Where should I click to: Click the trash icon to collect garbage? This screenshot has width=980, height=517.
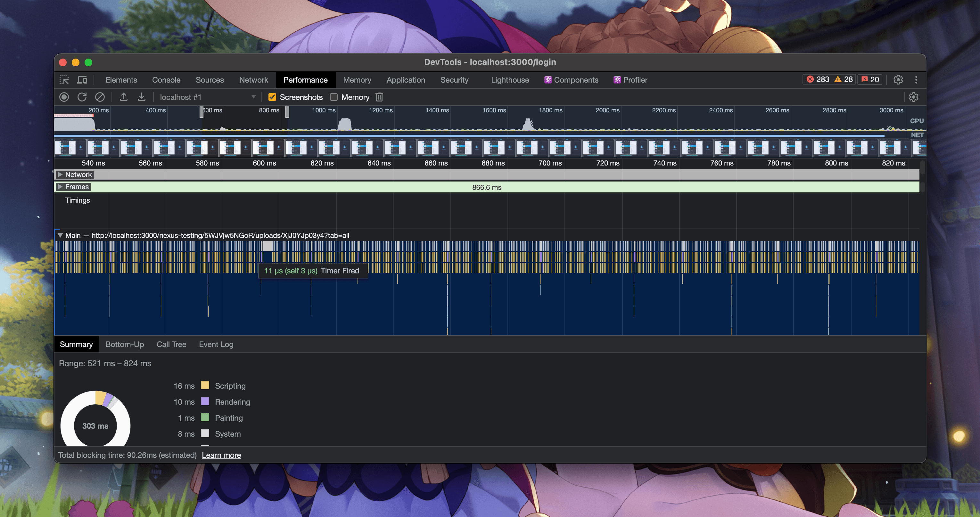point(379,97)
